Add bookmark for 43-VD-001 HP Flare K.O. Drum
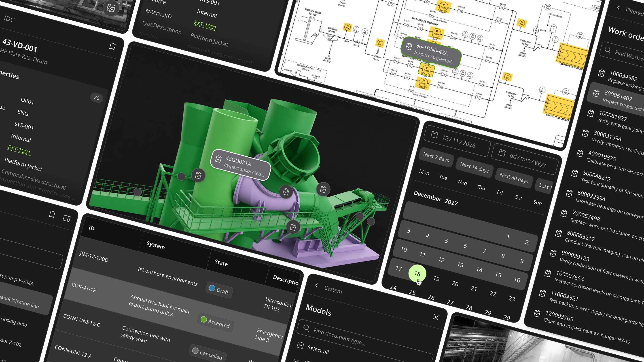The height and width of the screenshot is (362, 644). tap(112, 46)
